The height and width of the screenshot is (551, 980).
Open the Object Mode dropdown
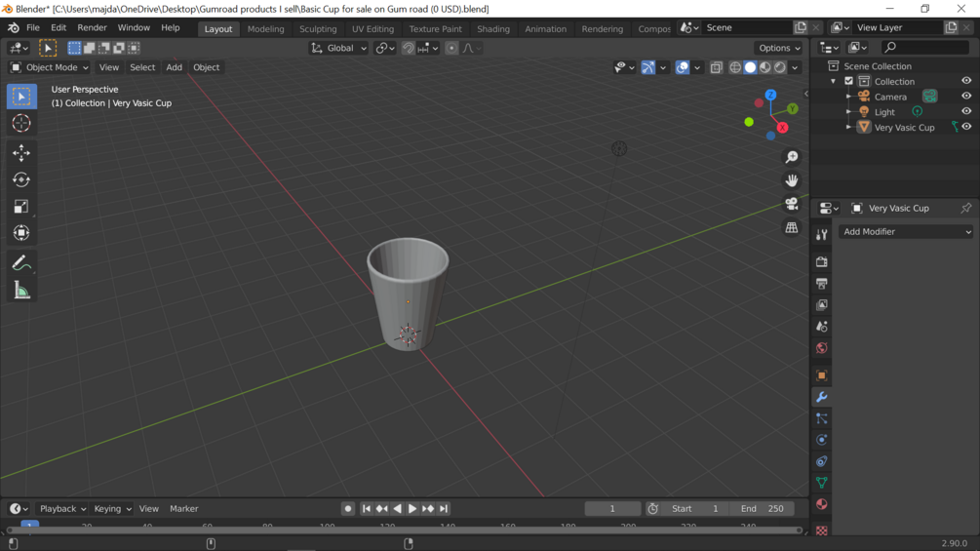coord(50,67)
